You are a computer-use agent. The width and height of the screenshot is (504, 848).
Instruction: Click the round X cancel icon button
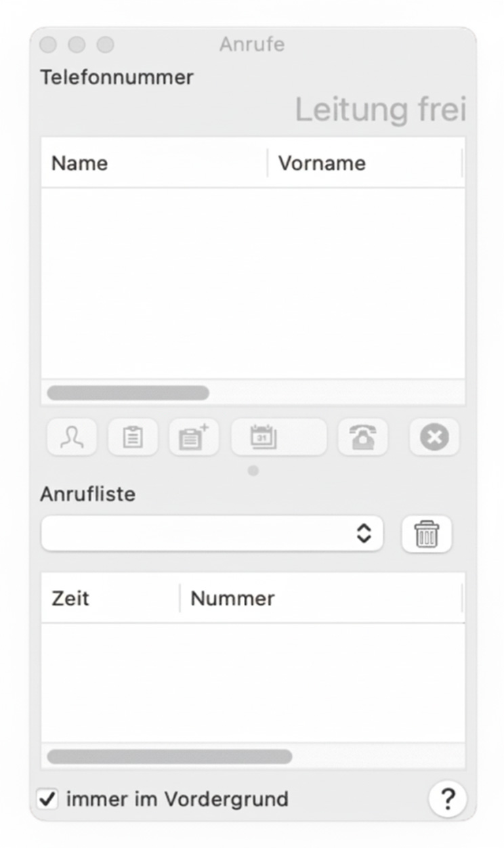click(434, 438)
